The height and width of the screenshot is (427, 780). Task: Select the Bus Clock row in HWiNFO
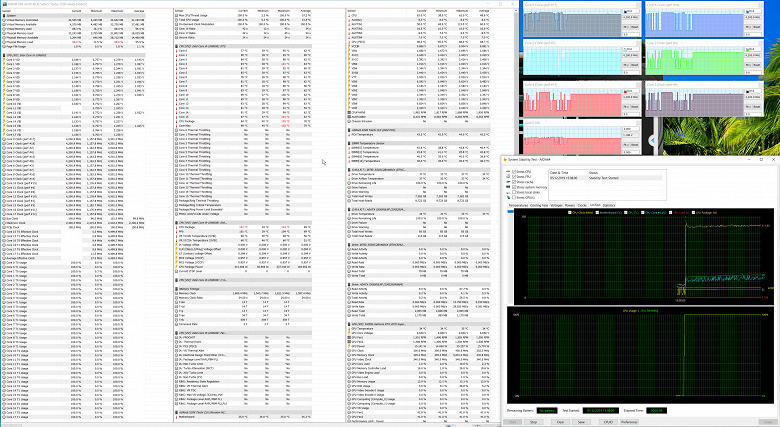(74, 218)
